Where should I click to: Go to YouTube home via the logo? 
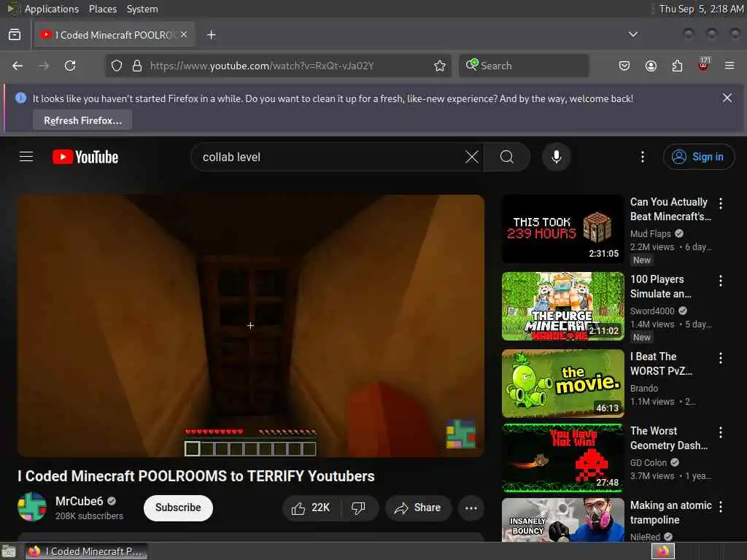click(85, 157)
